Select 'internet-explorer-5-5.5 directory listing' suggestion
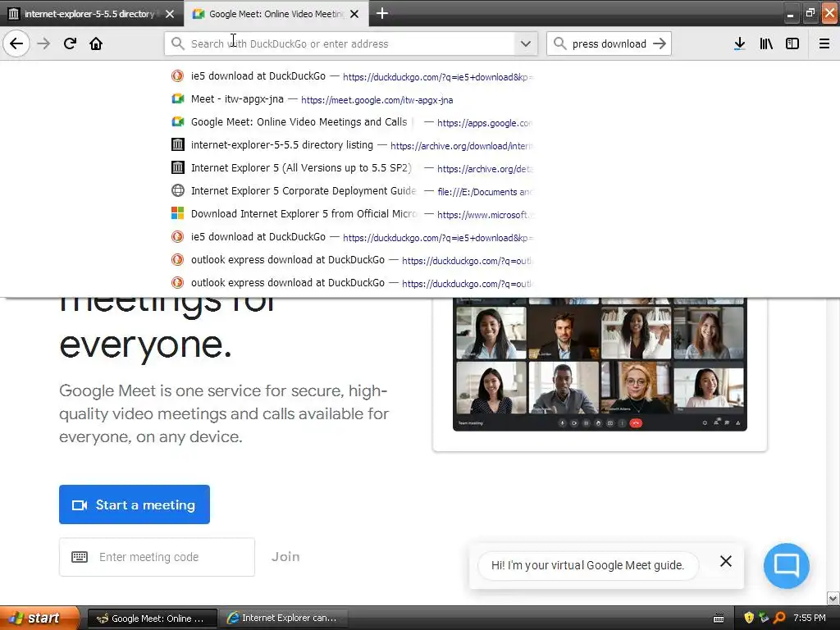Image resolution: width=840 pixels, height=630 pixels. tap(352, 145)
